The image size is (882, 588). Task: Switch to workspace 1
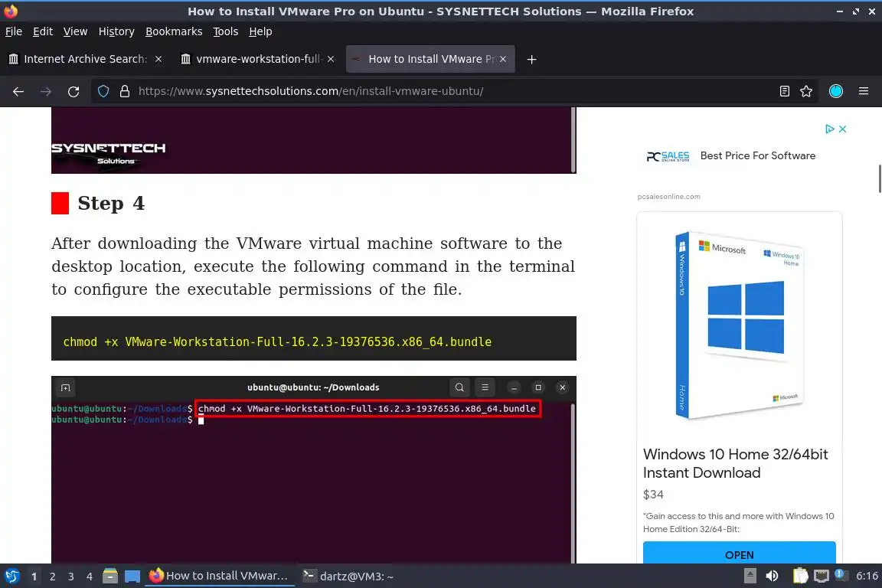pos(34,577)
